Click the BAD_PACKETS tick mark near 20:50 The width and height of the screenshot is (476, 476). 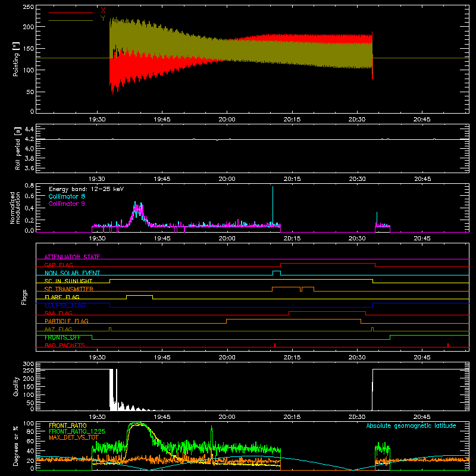click(x=448, y=345)
